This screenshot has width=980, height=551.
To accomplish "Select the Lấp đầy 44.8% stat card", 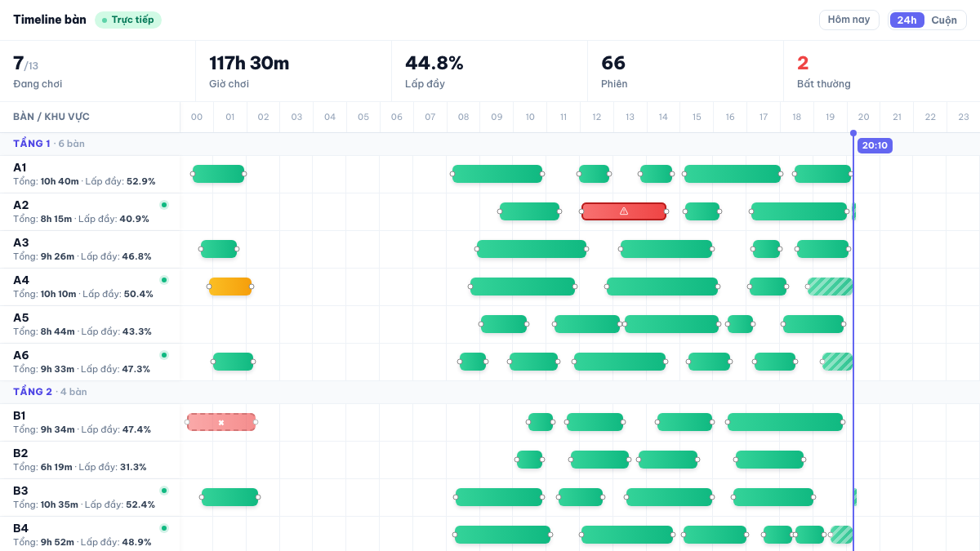I will (490, 71).
